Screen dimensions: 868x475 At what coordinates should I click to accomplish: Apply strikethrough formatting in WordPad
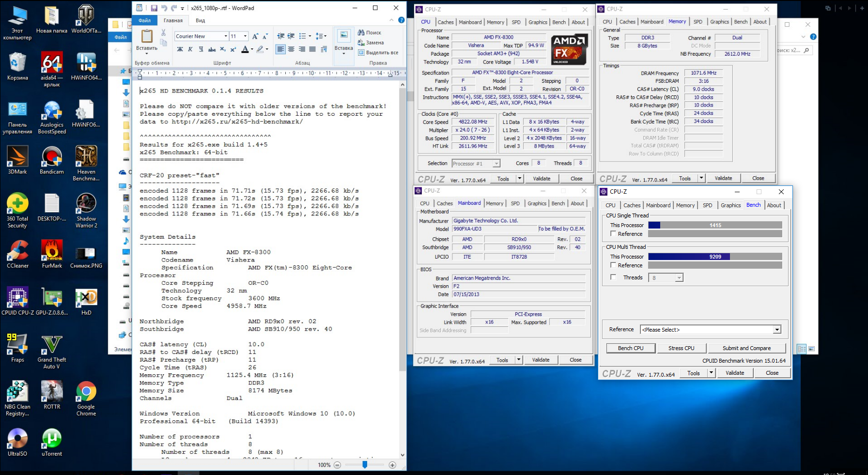[x=212, y=49]
